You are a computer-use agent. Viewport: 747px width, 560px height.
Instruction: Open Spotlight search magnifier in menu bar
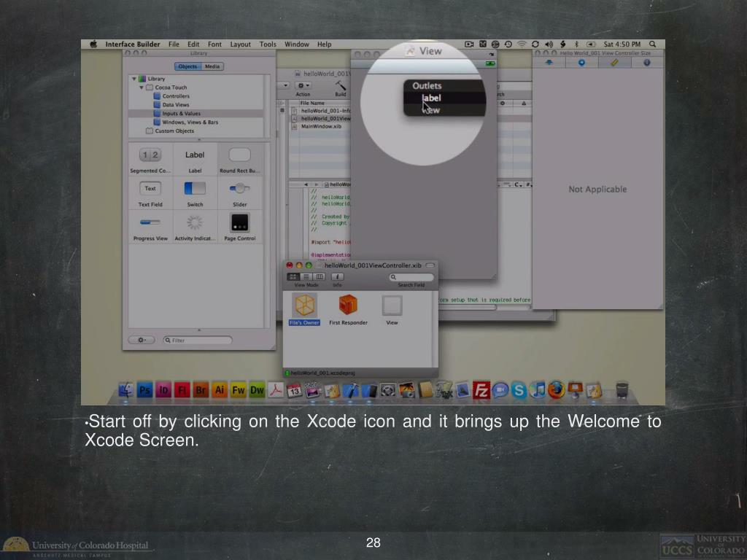(x=653, y=44)
